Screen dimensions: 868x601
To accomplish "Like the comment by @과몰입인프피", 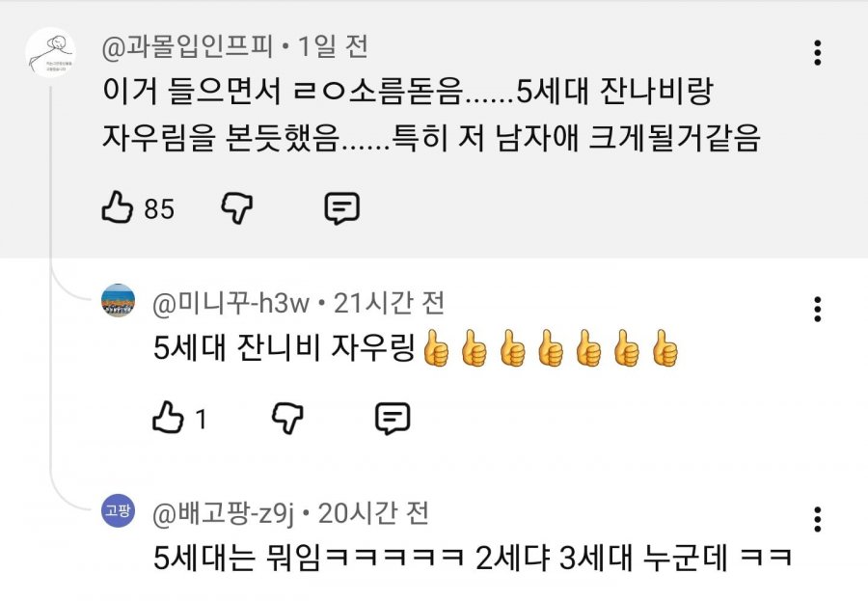I will (x=118, y=207).
